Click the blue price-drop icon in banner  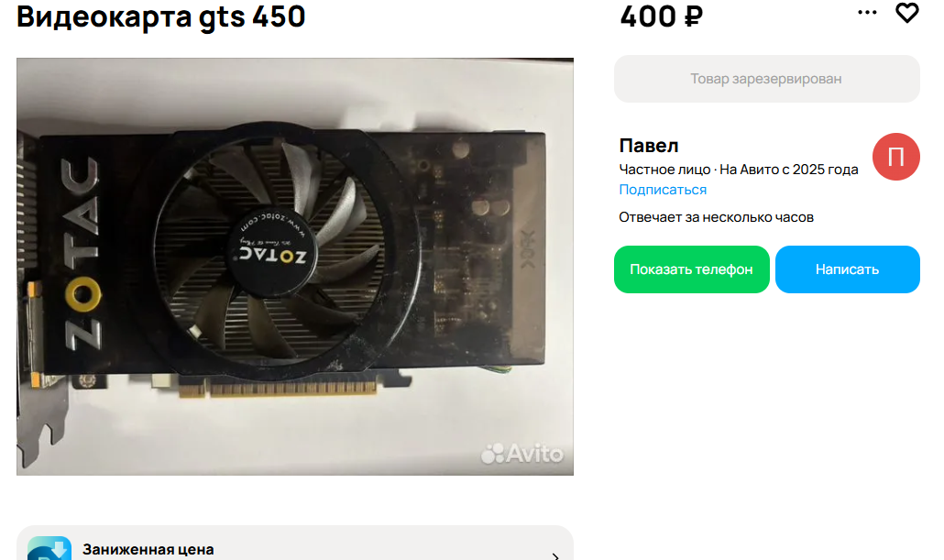click(x=49, y=549)
